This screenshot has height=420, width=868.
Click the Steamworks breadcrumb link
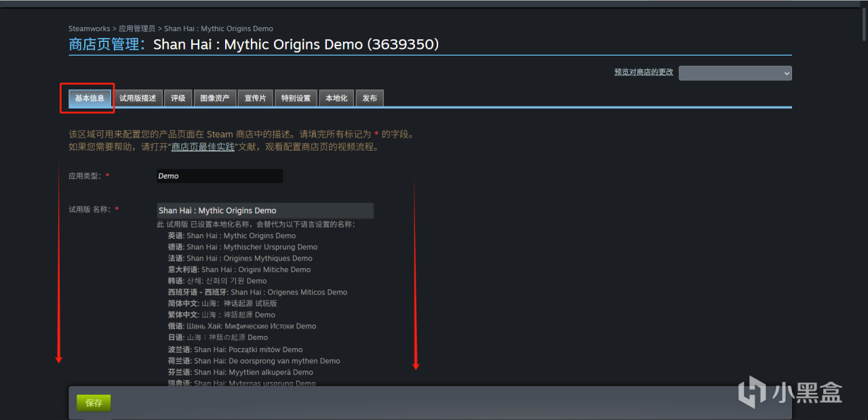(x=89, y=28)
